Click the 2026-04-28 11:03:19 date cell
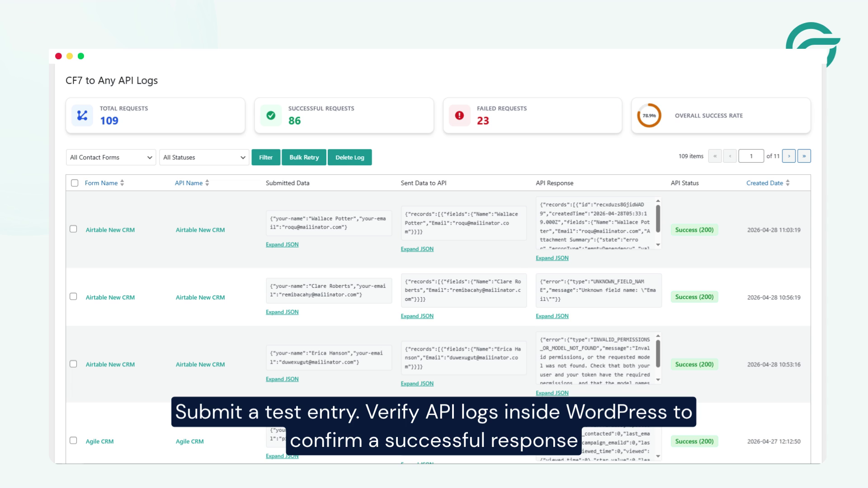The height and width of the screenshot is (488, 868). click(x=774, y=230)
